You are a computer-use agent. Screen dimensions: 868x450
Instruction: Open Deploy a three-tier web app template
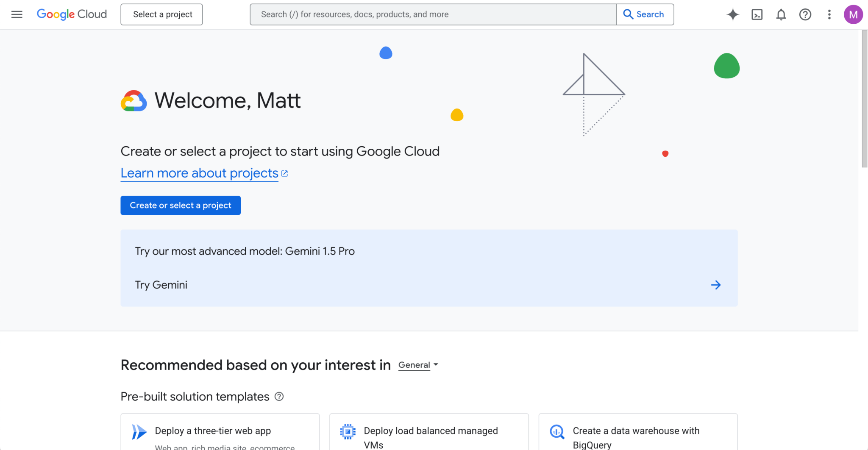(220, 432)
